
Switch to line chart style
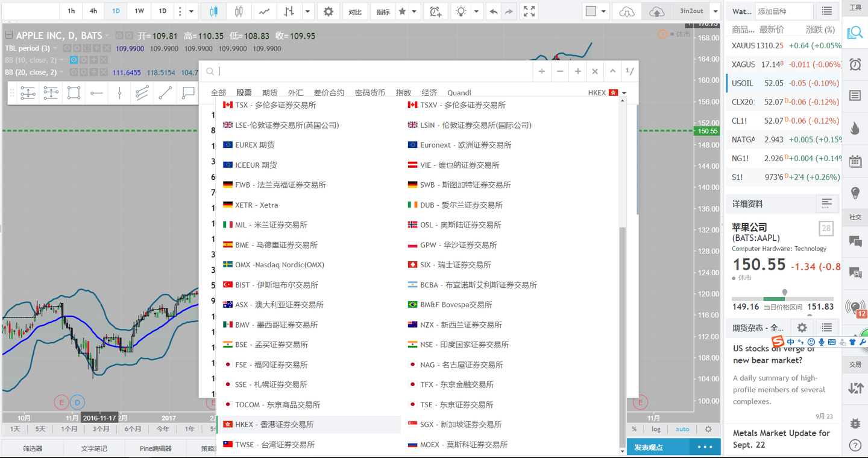pos(265,11)
